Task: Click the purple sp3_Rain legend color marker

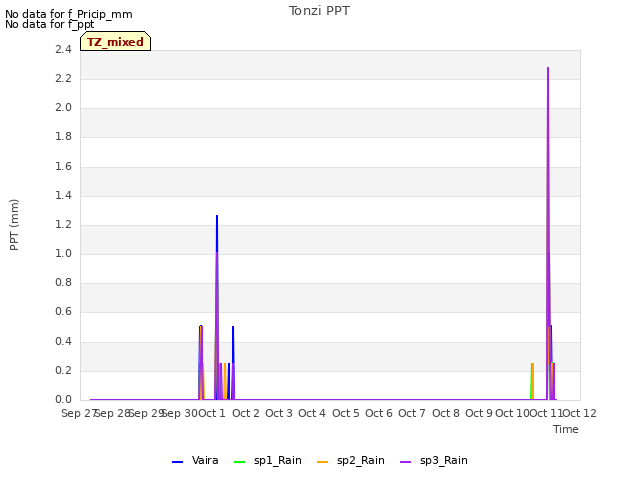Action: click(406, 462)
